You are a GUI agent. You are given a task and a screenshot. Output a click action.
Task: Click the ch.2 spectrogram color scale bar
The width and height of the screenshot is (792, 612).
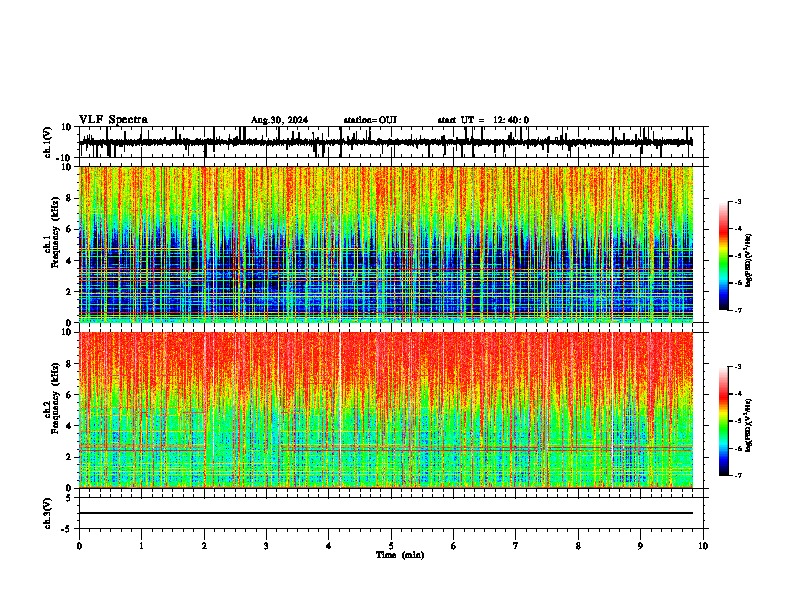724,421
